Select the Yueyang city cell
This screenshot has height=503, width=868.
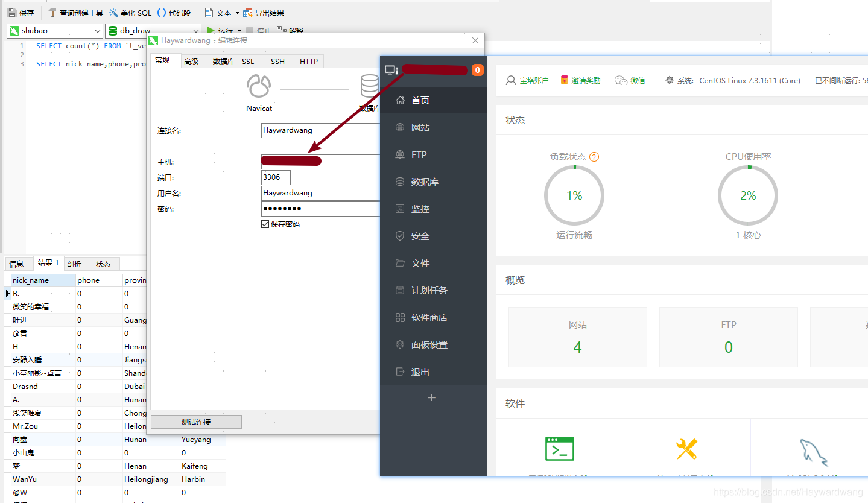[203, 440]
